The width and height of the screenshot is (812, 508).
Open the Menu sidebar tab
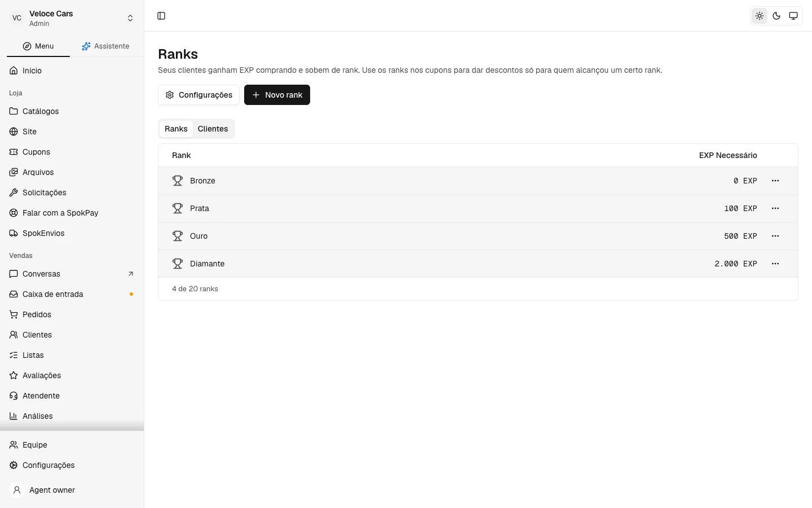(38, 46)
